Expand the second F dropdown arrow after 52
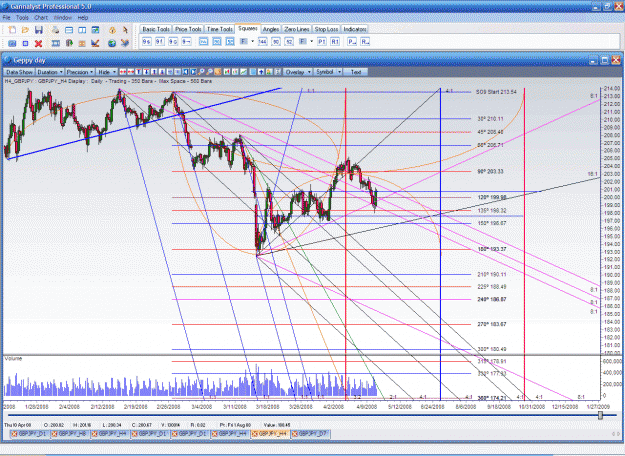Screen dimensions: 625x456 click(312, 41)
